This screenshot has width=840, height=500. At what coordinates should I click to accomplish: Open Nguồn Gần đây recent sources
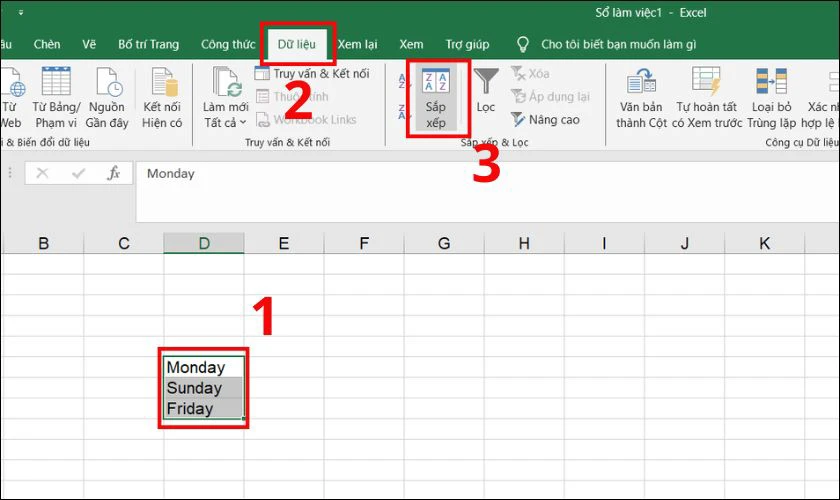[x=107, y=98]
